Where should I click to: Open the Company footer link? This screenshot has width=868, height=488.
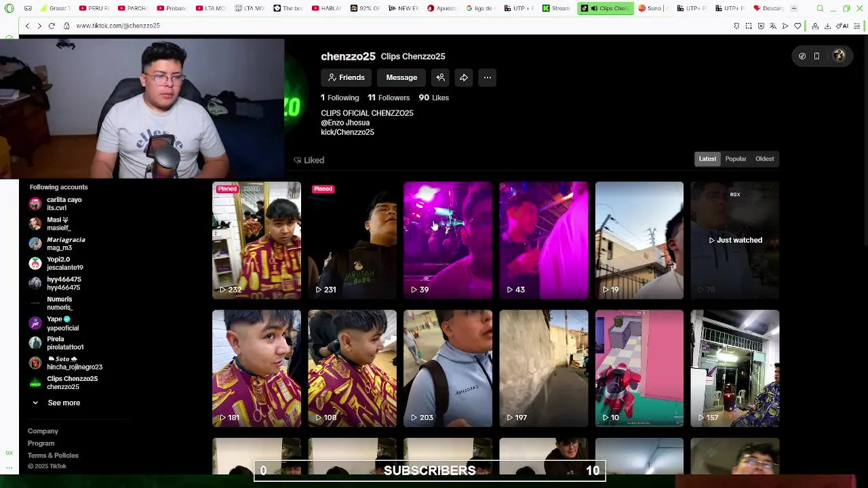tap(43, 431)
